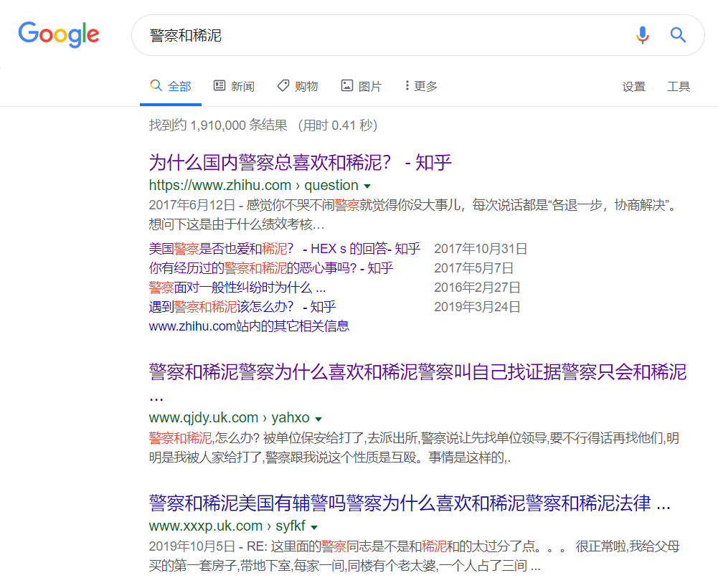718x588 pixels.
Task: Open 设置 settings menu
Action: click(633, 87)
